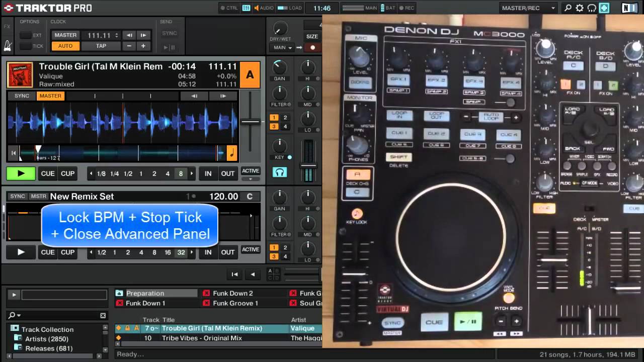This screenshot has height=362, width=644.
Task: Click the green Deck A play button
Action: (x=21, y=173)
